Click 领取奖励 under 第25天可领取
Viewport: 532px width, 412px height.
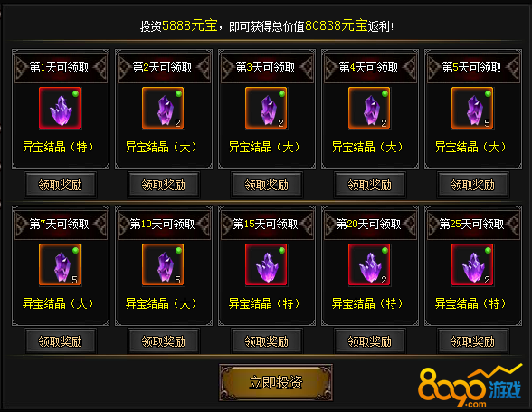[473, 341]
